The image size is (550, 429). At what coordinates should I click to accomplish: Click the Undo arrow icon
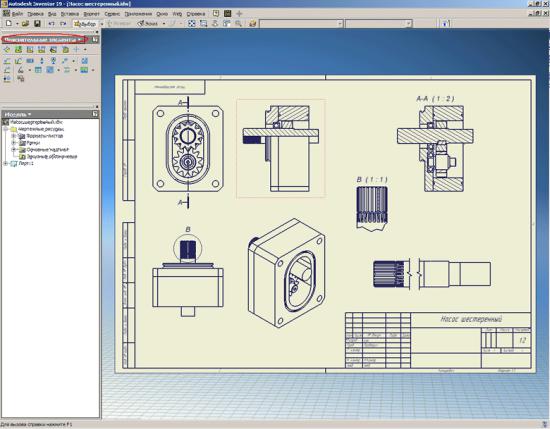(52, 24)
